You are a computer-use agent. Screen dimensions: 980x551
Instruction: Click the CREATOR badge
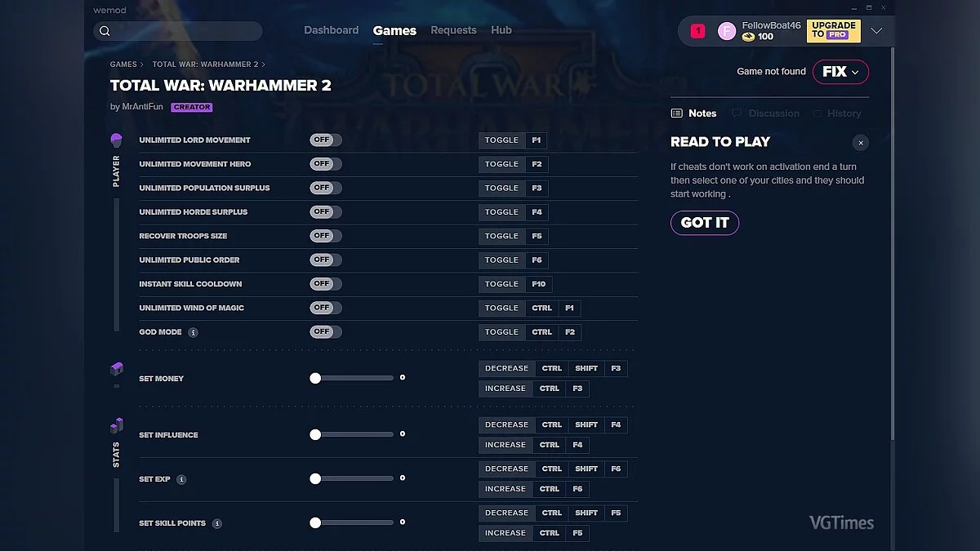point(192,107)
